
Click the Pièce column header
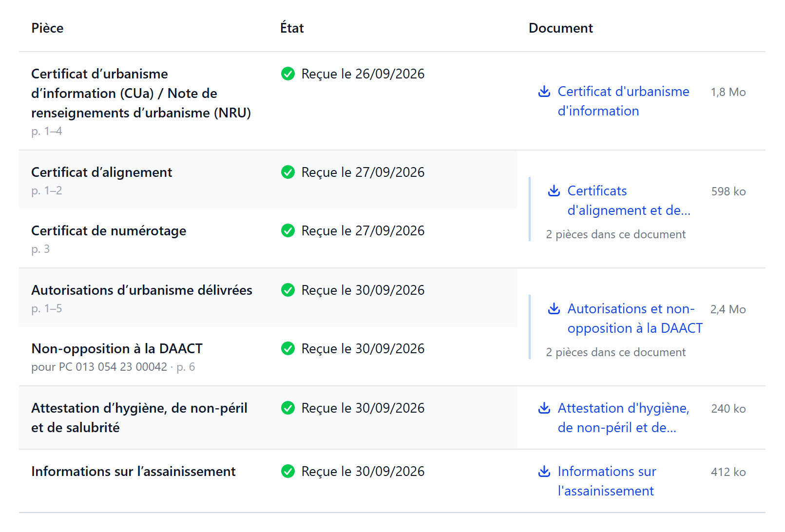point(47,28)
